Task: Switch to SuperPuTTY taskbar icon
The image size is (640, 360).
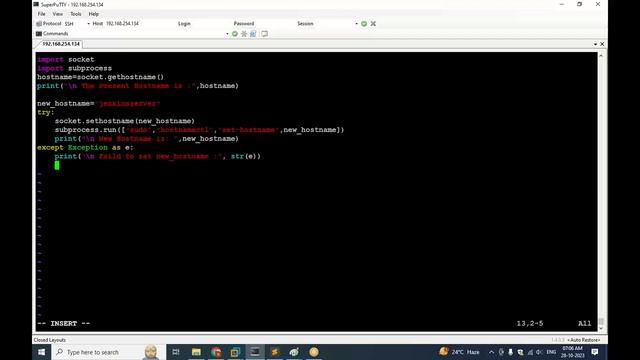Action: (255, 352)
